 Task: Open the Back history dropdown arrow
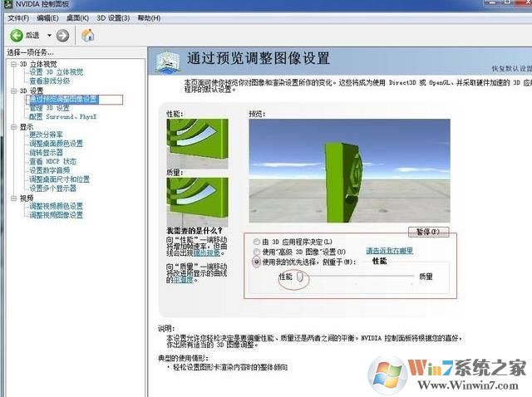(49, 35)
